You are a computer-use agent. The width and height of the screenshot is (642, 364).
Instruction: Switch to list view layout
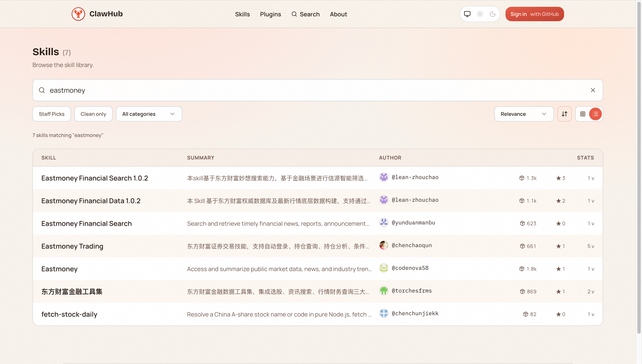click(596, 114)
